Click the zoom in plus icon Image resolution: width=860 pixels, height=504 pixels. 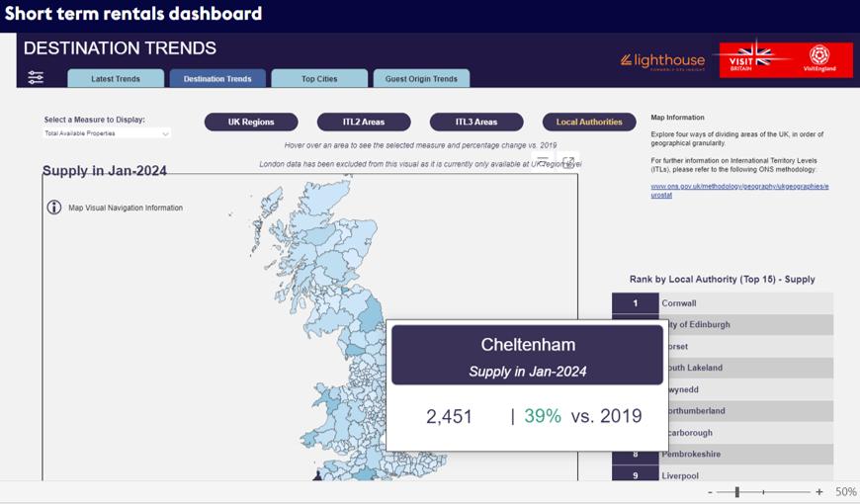point(819,492)
